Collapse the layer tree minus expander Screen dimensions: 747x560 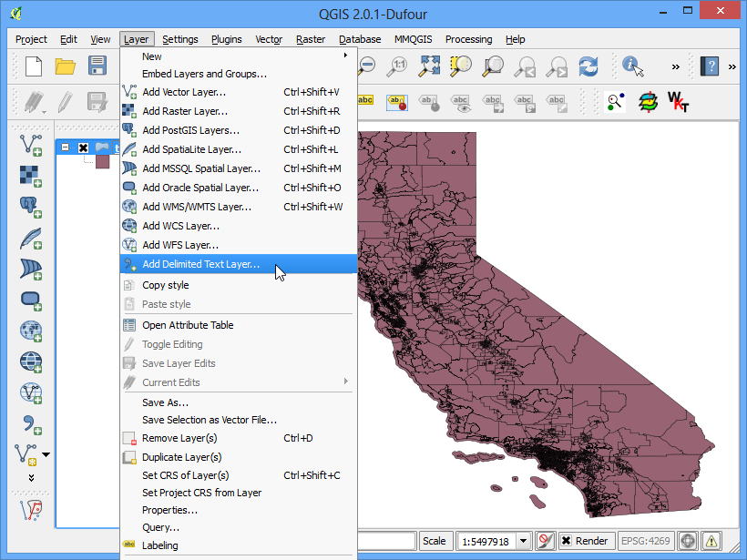(66, 148)
